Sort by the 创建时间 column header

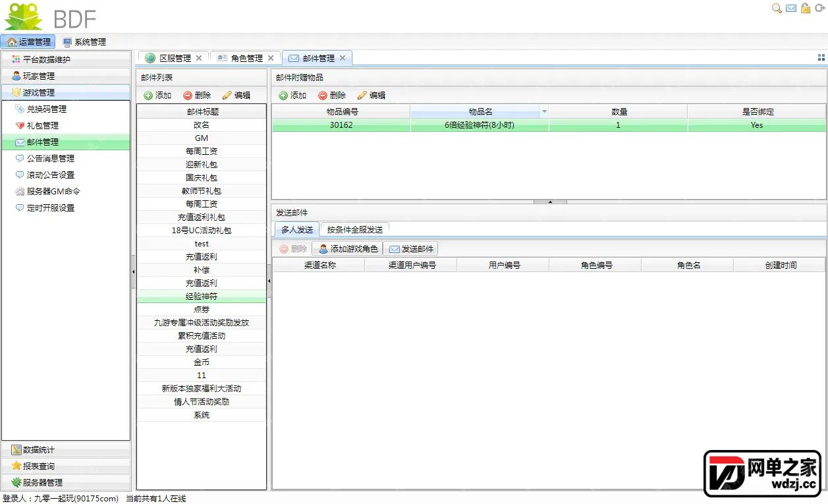(780, 265)
